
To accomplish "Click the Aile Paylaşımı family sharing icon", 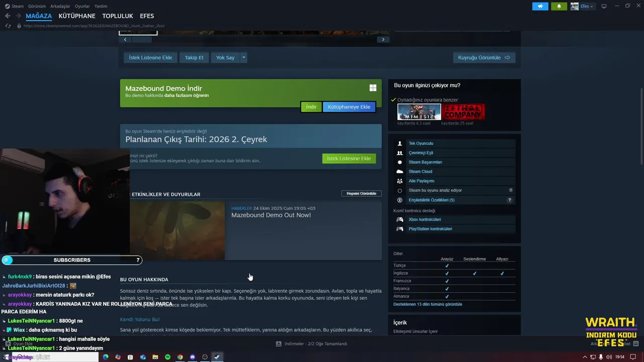I will (x=399, y=181).
